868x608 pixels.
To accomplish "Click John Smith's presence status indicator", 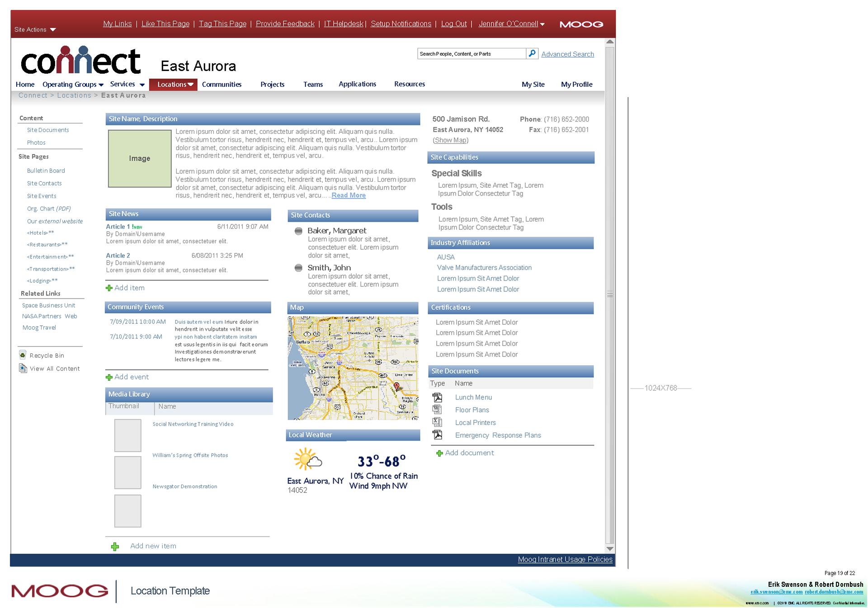I will tap(298, 268).
